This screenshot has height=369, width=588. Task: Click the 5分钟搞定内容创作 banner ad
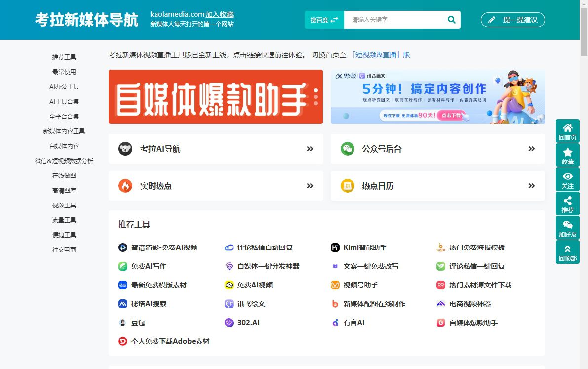pyautogui.click(x=437, y=96)
